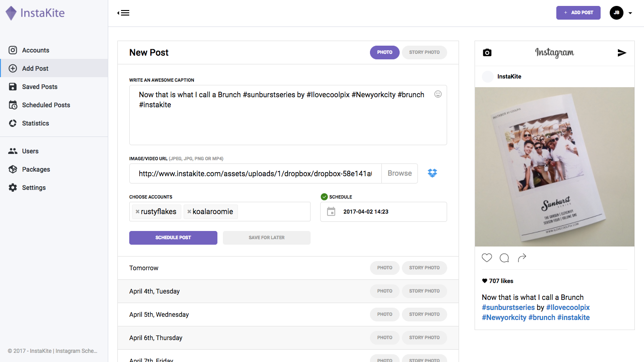Select Add Post in the sidebar
Screen dimensions: 644x362
tap(54, 68)
